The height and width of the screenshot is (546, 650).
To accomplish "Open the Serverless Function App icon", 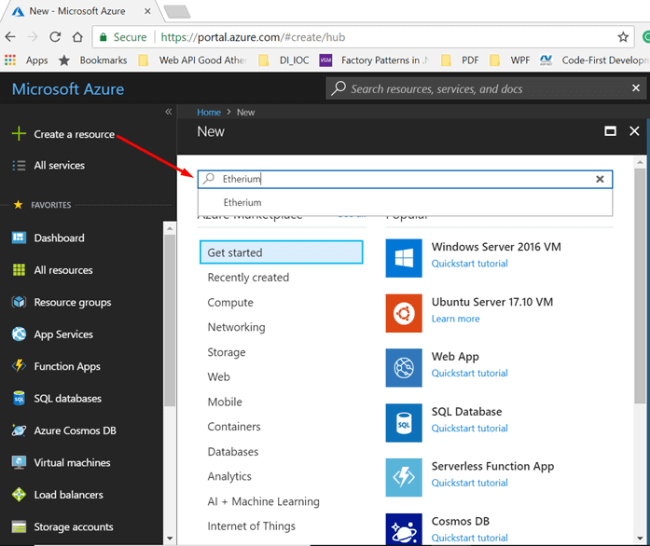I will (x=403, y=477).
